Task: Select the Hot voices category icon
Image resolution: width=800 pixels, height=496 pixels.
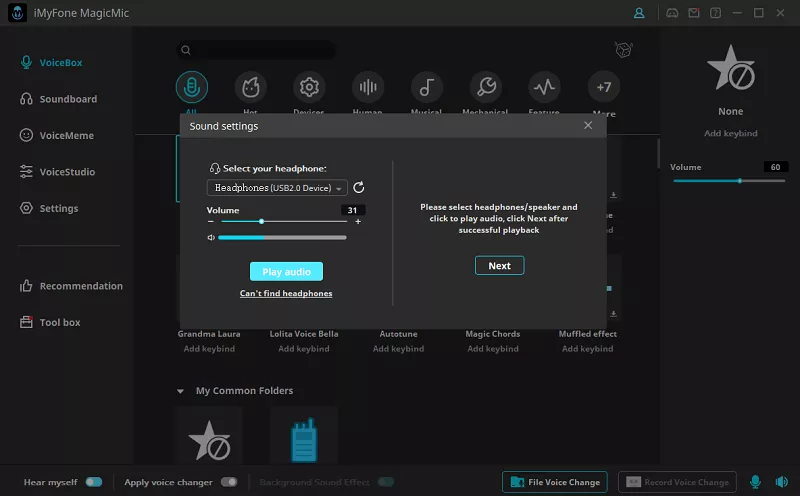Action: tap(251, 87)
